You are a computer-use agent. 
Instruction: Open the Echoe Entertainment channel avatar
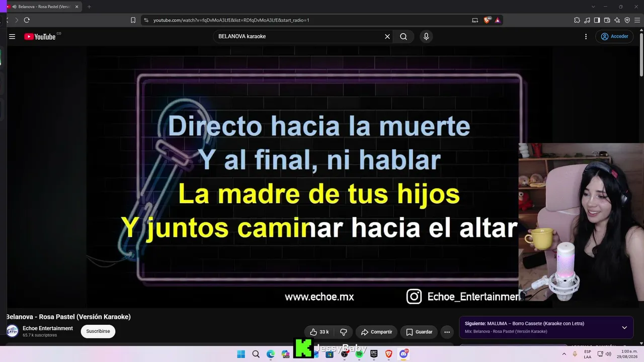(x=12, y=331)
